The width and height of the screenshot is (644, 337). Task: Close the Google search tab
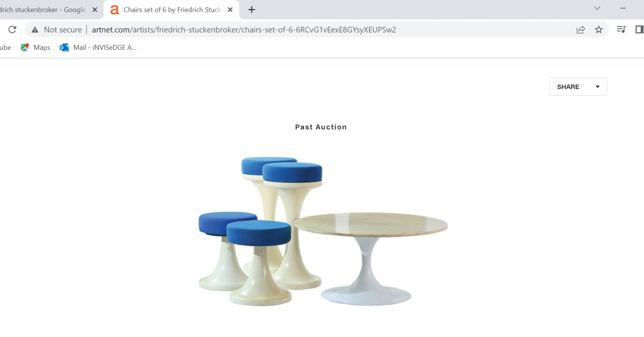(95, 10)
